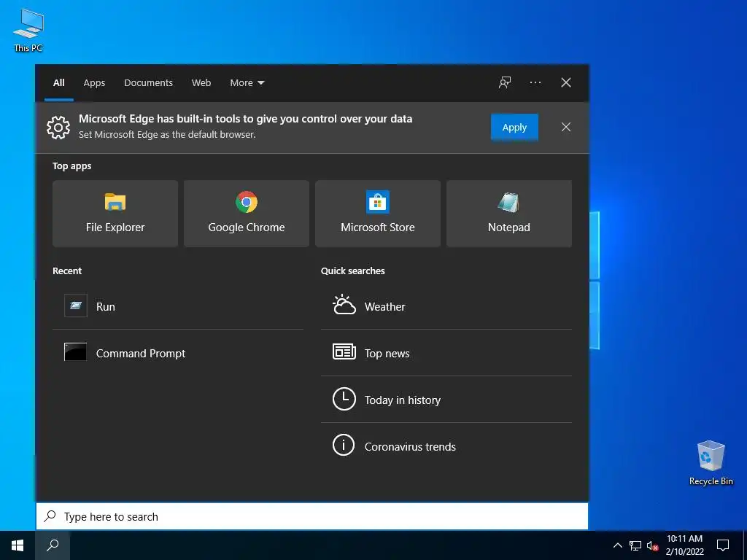This screenshot has width=747, height=560.
Task: Click the Type here to search field
Action: [312, 516]
